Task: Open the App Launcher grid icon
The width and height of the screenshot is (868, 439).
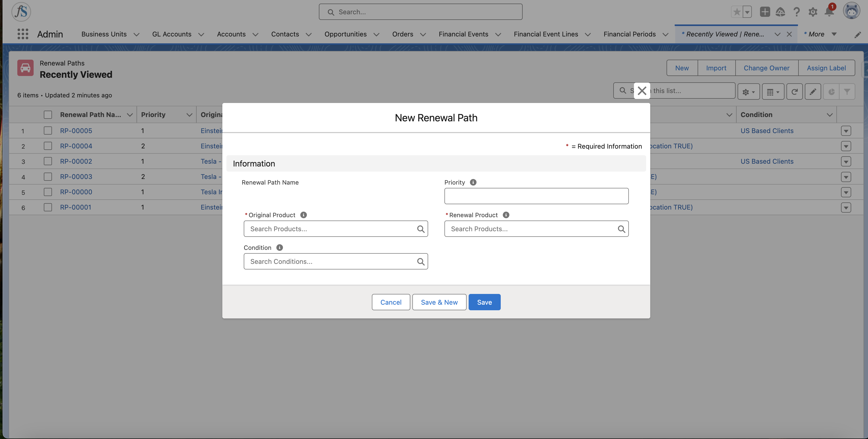Action: [23, 34]
